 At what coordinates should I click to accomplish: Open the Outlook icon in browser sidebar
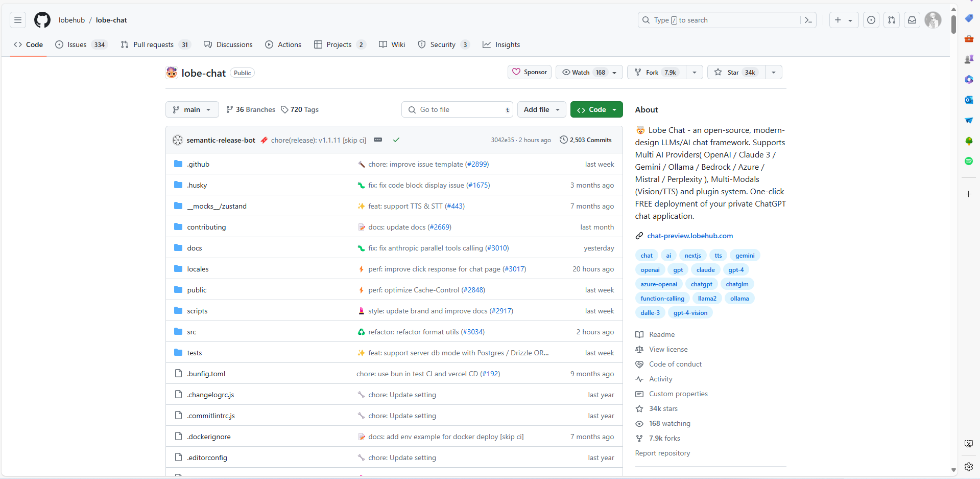[x=969, y=100]
